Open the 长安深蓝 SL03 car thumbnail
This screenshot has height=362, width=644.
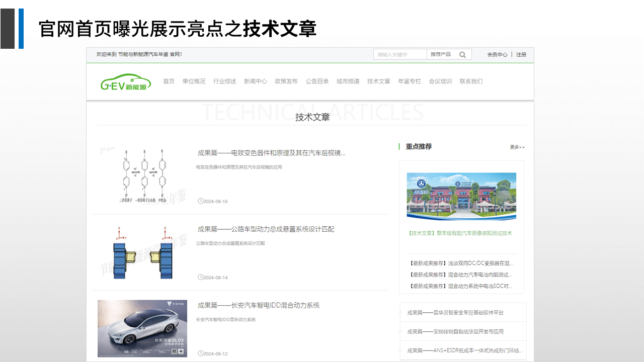(142, 328)
